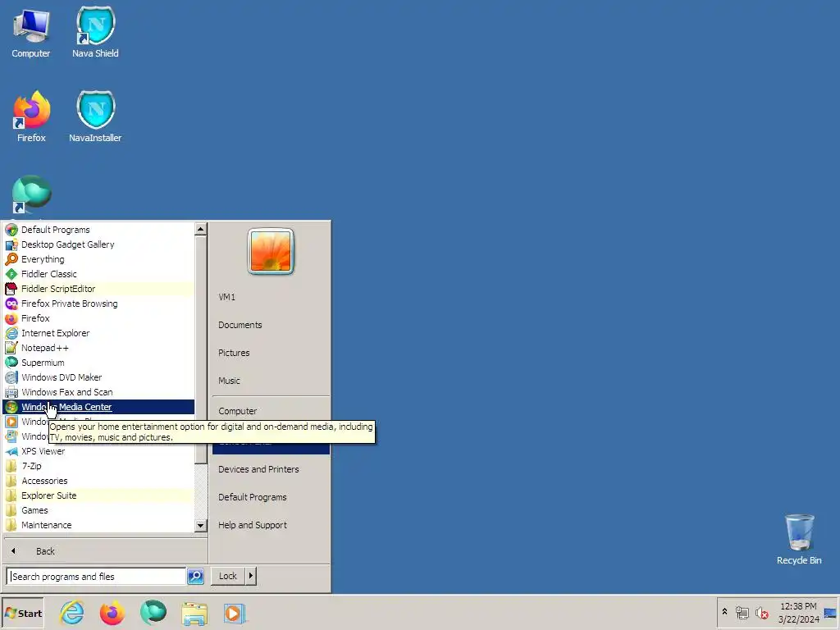
Task: Expand the Games folder
Action: (x=98, y=510)
